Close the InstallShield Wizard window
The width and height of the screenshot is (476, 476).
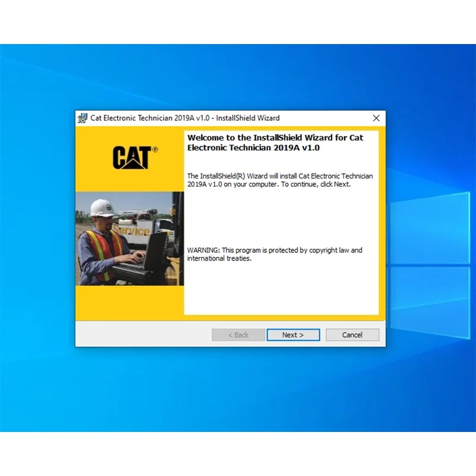coord(376,118)
